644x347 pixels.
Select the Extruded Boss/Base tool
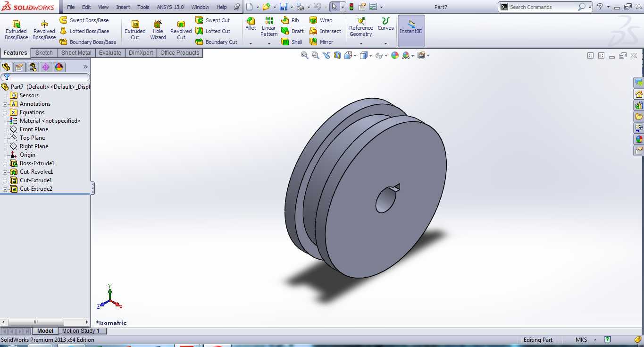pyautogui.click(x=16, y=30)
